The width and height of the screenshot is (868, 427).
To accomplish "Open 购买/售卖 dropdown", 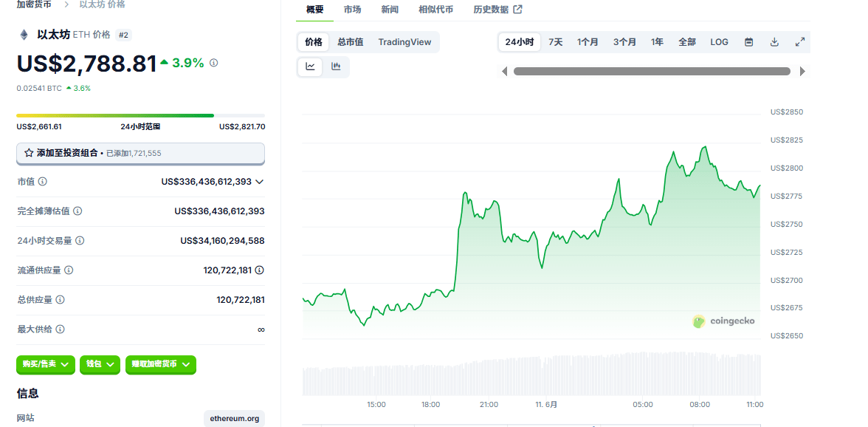I will (46, 364).
